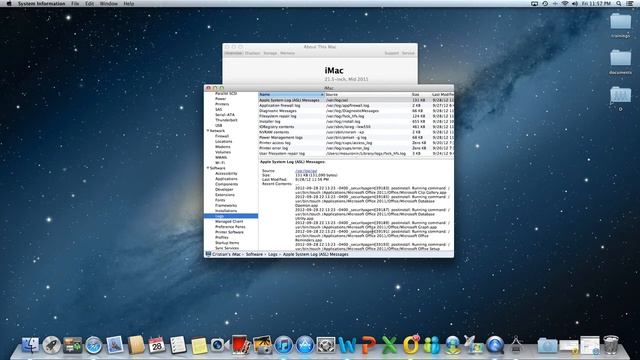Click Wi-Fi status icon in menu bar
The image size is (640, 360).
565,3
